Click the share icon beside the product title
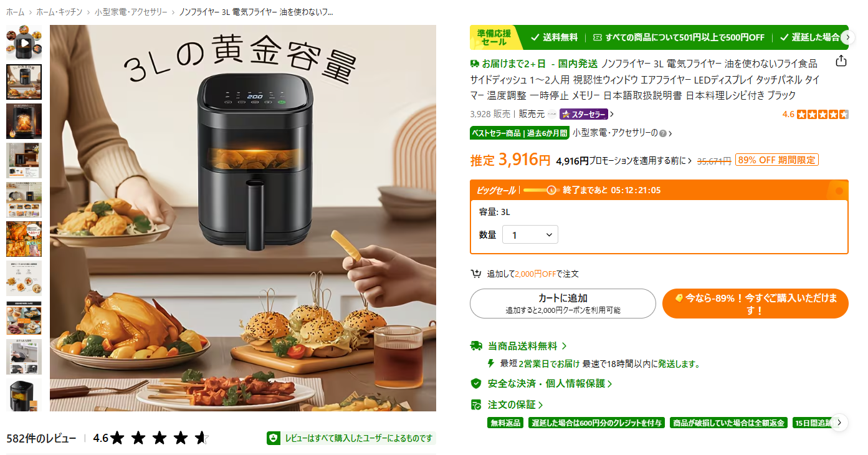 (841, 61)
